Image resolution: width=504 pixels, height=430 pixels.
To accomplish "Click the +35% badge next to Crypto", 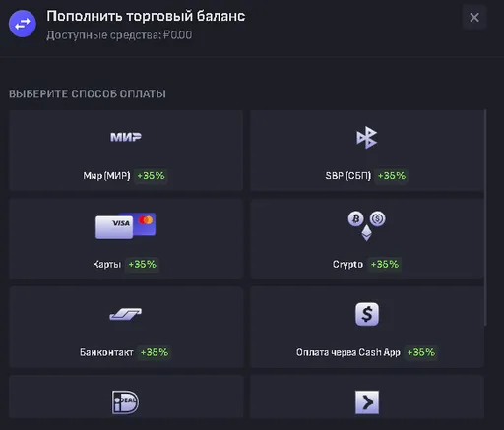I will 385,264.
